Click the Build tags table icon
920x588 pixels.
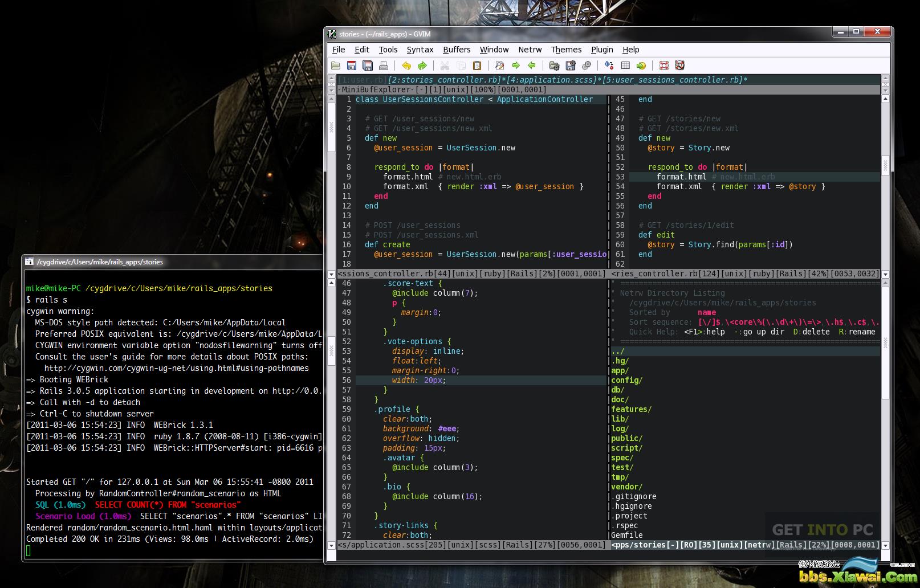click(625, 66)
